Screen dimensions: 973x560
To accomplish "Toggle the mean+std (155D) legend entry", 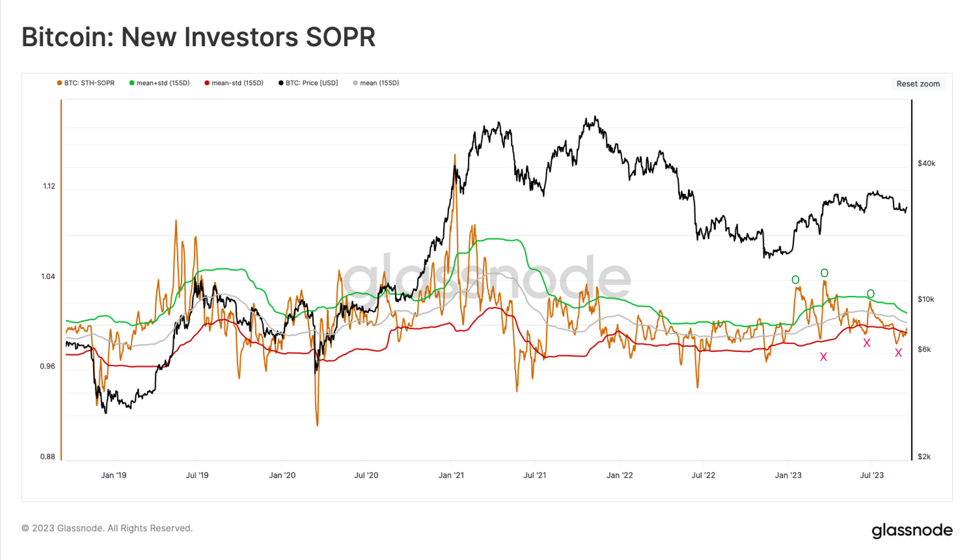I will [160, 83].
